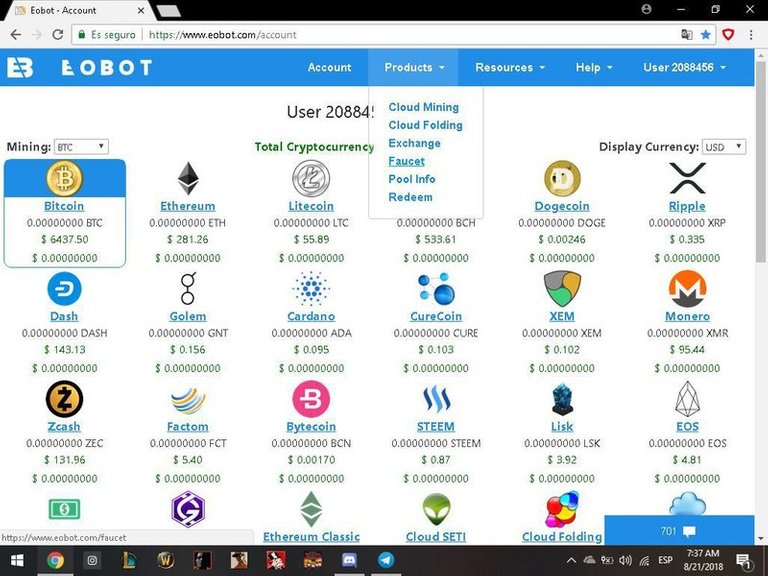Click the red shield extension icon
This screenshot has width=768, height=576.
click(x=728, y=34)
